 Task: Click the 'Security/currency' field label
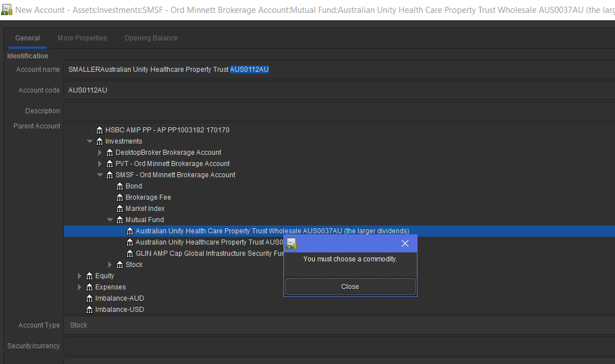point(33,346)
